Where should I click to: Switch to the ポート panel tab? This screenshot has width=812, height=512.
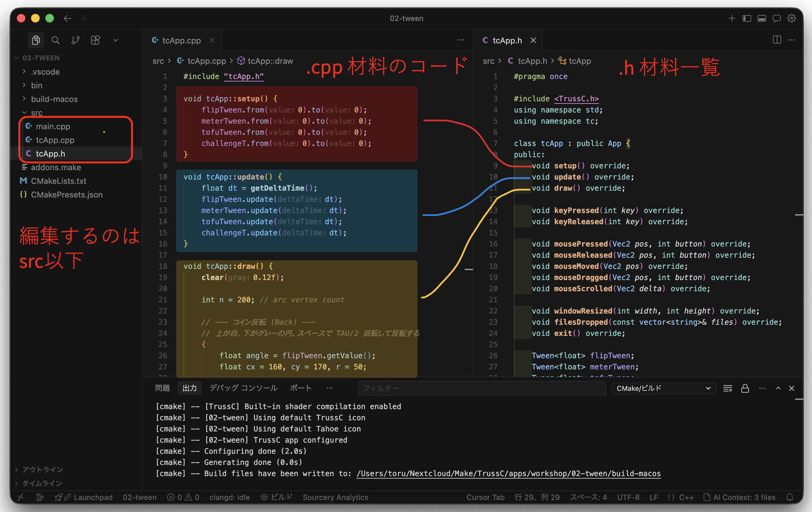[301, 388]
